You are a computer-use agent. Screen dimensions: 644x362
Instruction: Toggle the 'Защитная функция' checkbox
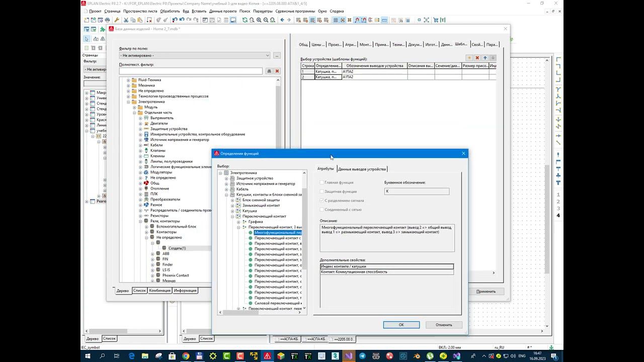click(322, 192)
